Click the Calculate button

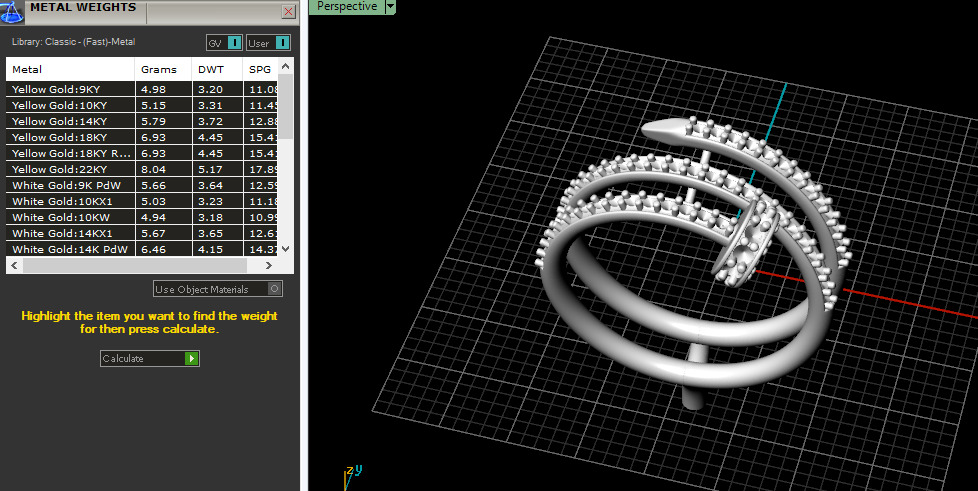point(150,358)
